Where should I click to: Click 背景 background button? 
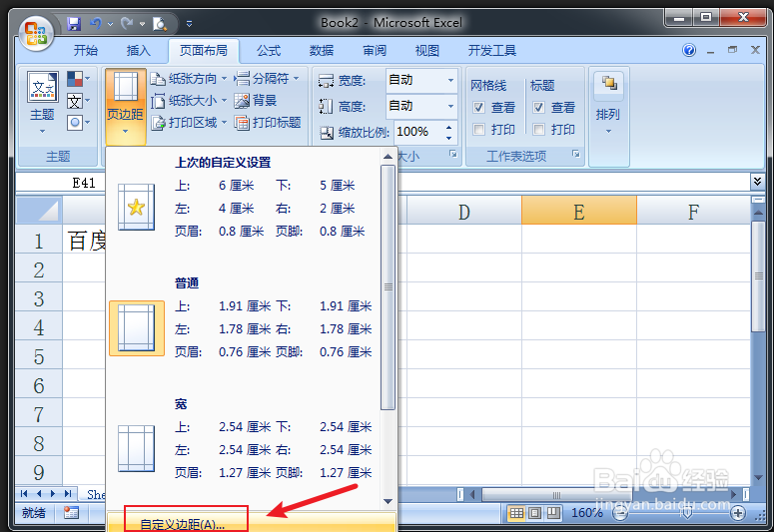(256, 101)
